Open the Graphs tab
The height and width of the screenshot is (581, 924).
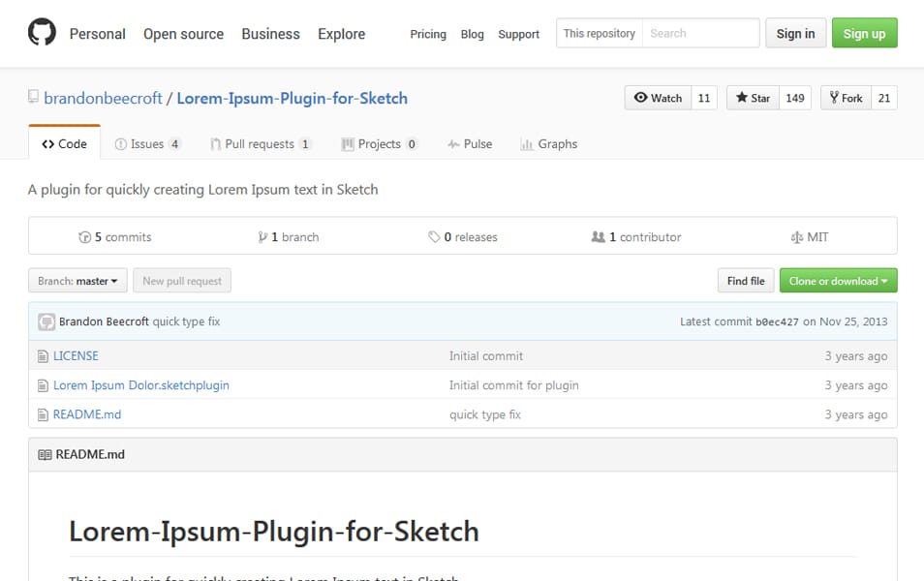[x=548, y=143]
